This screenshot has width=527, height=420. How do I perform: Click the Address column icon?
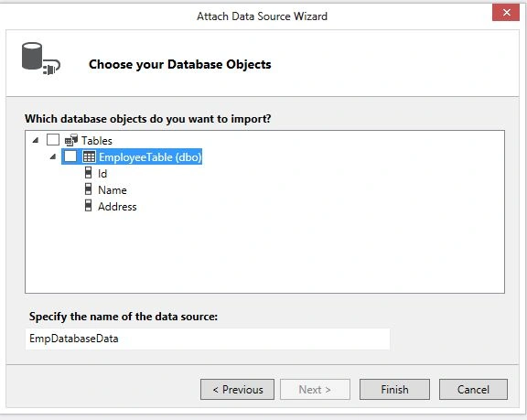click(x=88, y=206)
